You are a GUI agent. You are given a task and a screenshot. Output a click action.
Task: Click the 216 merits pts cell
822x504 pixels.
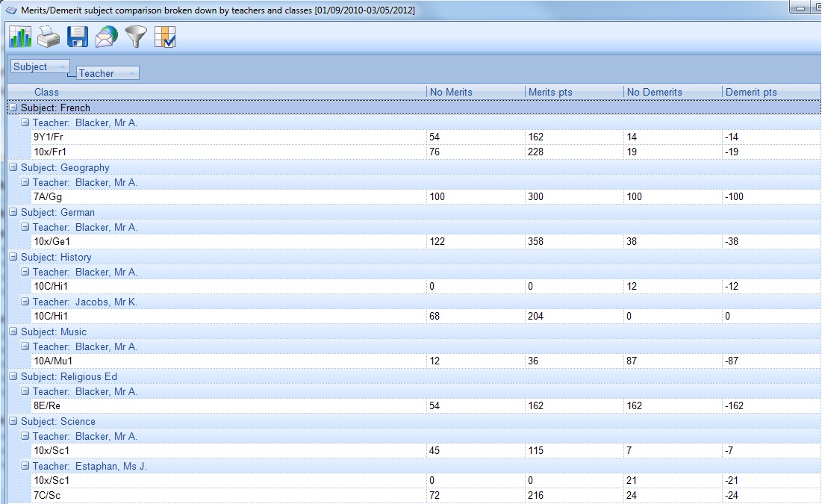coord(574,495)
